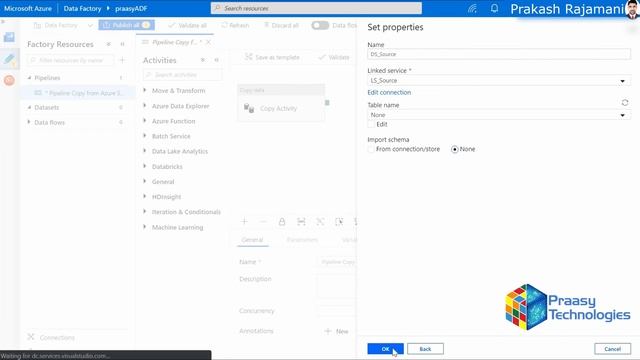Viewport: 640px width, 360px height.
Task: Click Refresh in toolbar
Action: (235, 25)
